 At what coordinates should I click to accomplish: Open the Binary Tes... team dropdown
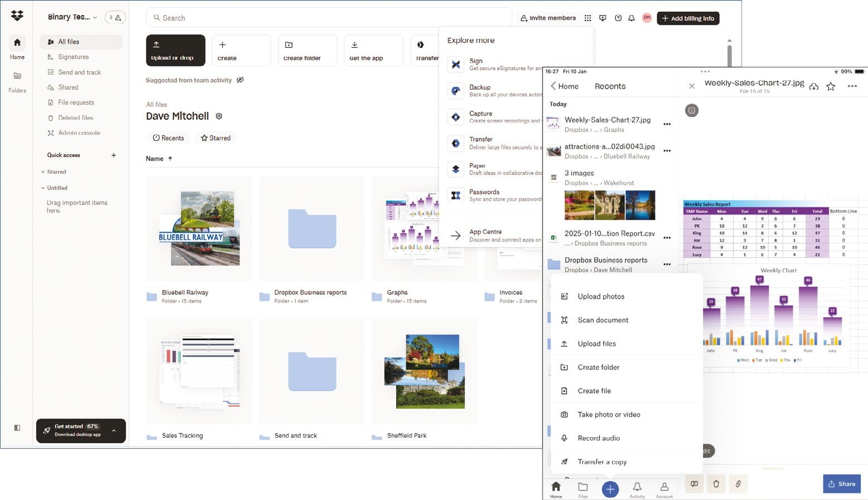72,17
